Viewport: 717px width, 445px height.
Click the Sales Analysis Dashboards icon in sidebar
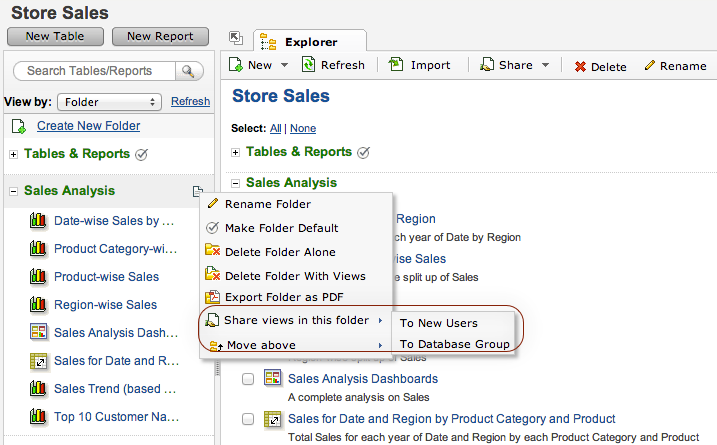tap(39, 332)
